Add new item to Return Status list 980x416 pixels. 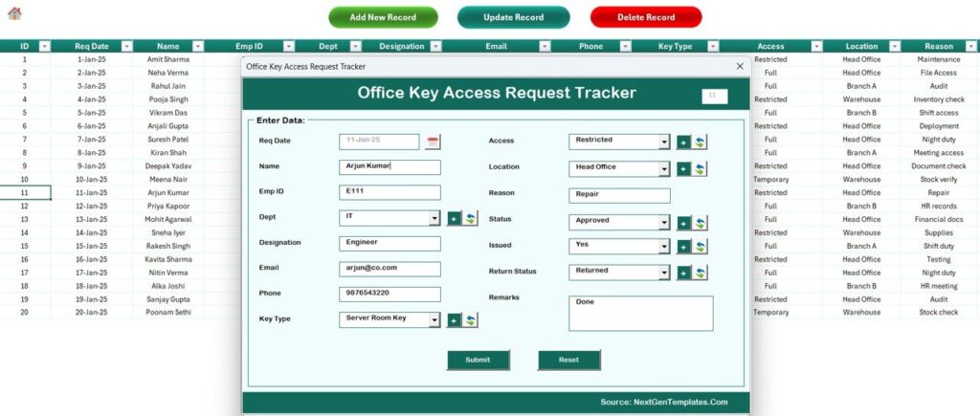tap(683, 273)
